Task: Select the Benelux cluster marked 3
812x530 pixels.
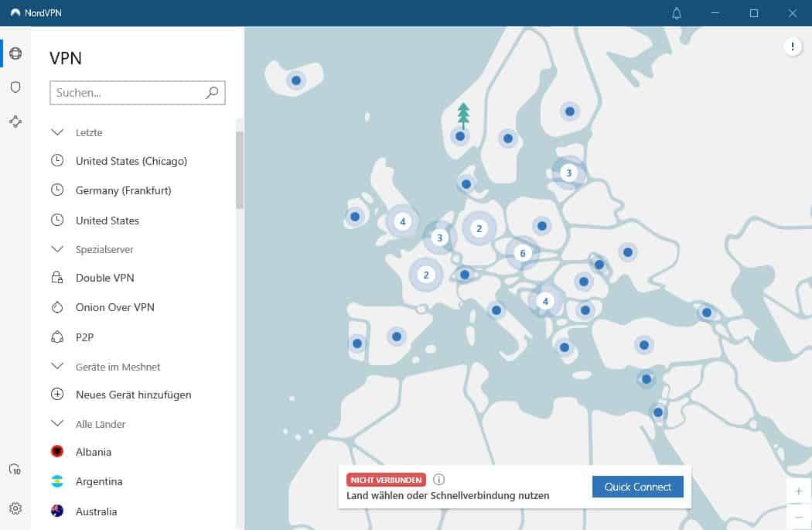Action: click(x=440, y=238)
